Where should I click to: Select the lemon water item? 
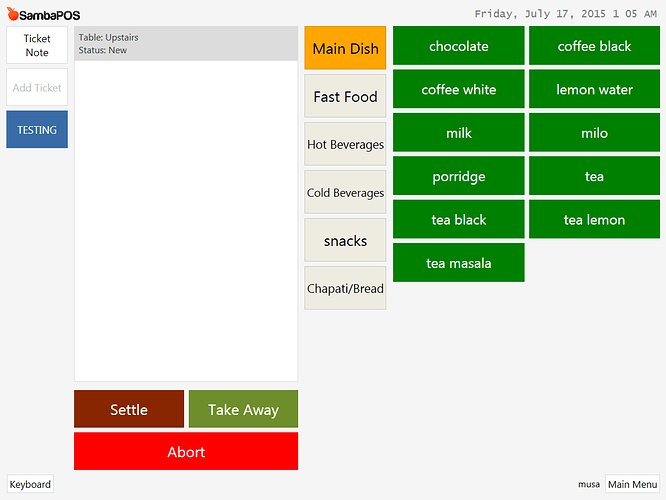pos(594,90)
